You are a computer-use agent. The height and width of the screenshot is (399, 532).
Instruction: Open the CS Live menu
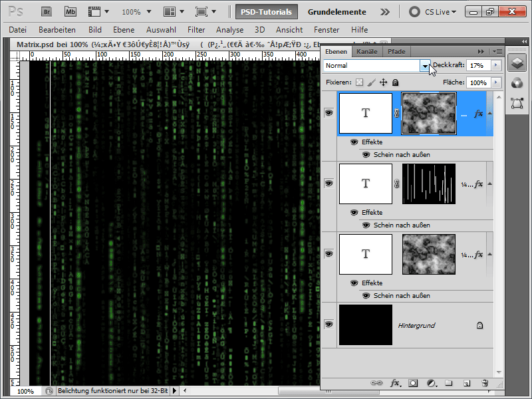click(x=433, y=12)
